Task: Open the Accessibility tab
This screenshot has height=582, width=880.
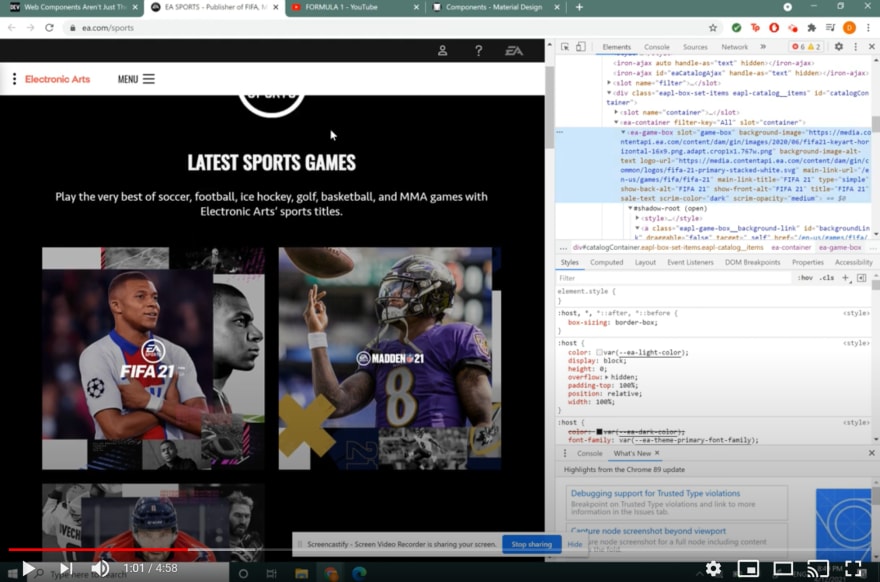Action: click(853, 263)
